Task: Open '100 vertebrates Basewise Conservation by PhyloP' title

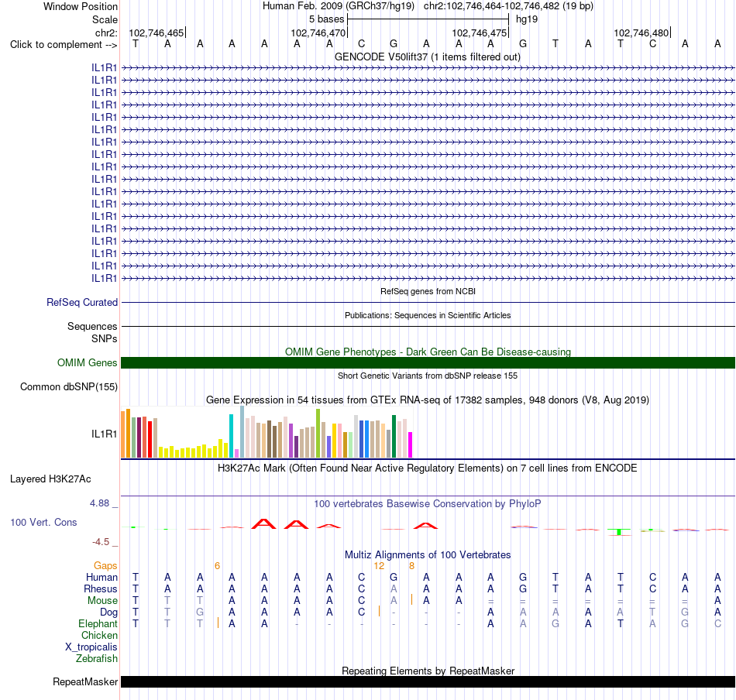Action: tap(428, 504)
